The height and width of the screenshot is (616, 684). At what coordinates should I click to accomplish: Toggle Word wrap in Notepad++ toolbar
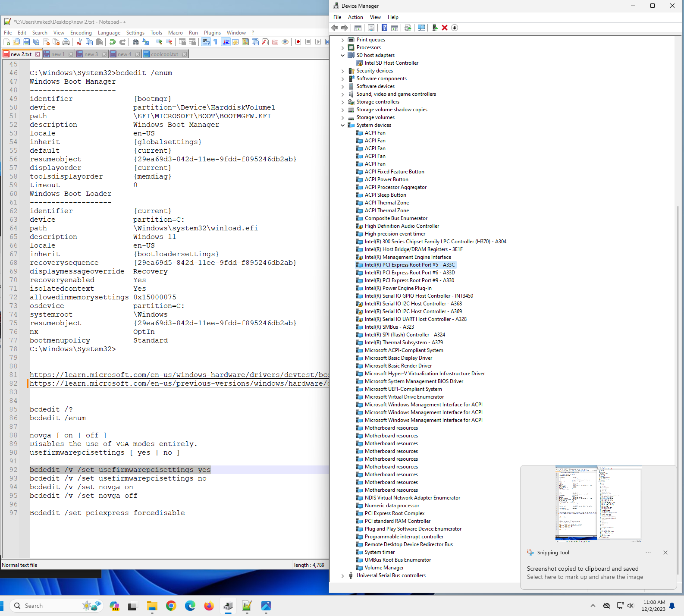(206, 42)
